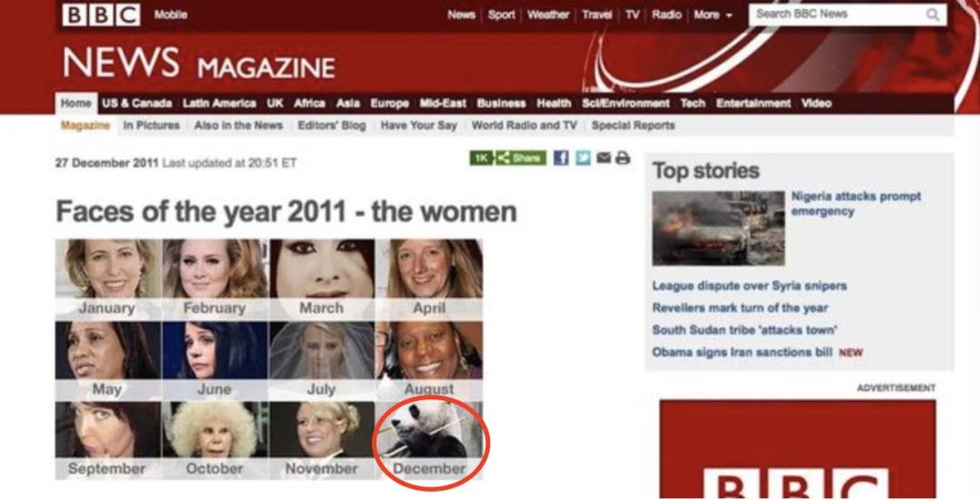Click the BBC logo in header

point(101,15)
